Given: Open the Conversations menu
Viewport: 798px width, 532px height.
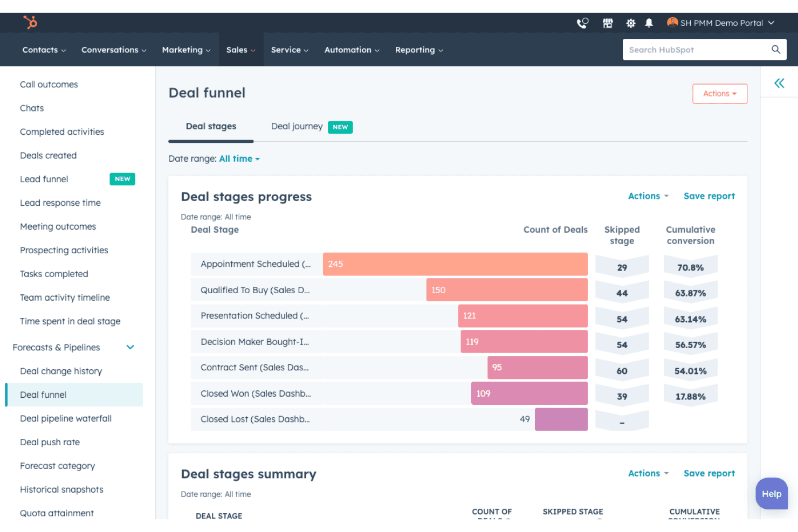Looking at the screenshot, I should coord(114,50).
